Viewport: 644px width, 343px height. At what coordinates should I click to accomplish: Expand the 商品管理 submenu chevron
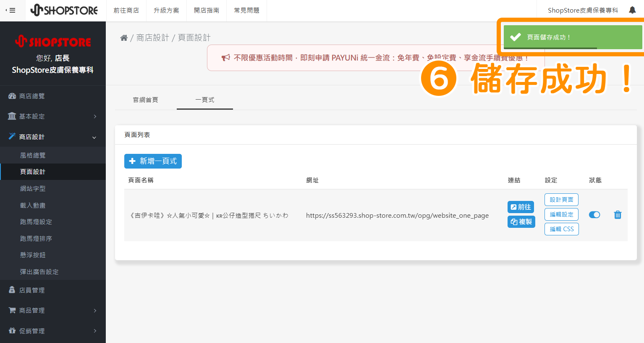95,311
